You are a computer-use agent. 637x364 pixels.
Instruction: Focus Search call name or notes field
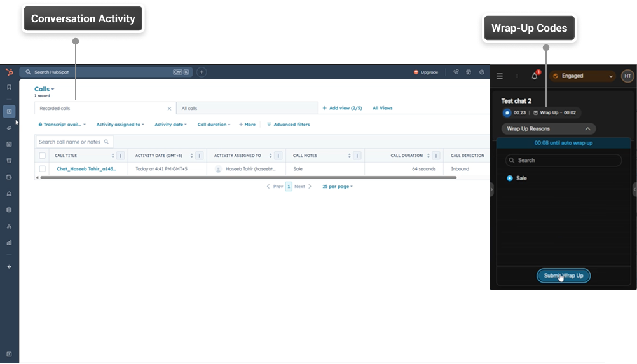tap(74, 142)
